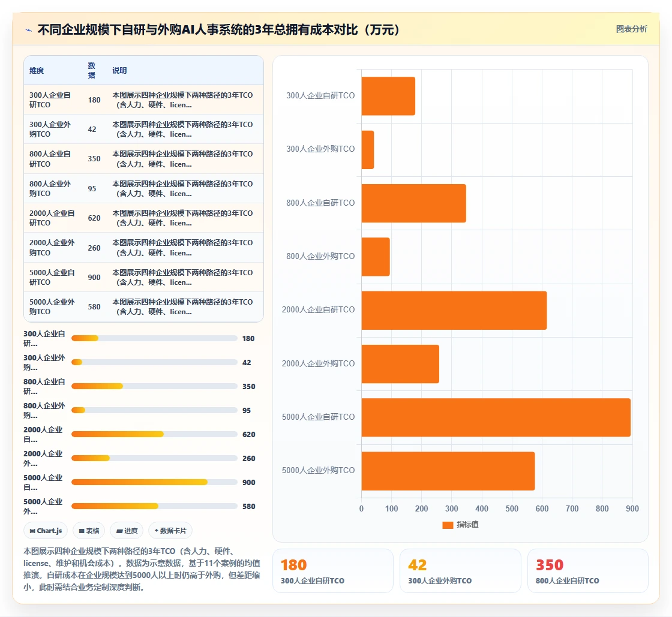This screenshot has height=617, width=672.
Task: Select table cell 300人企业自研TCO
Action: coord(50,100)
